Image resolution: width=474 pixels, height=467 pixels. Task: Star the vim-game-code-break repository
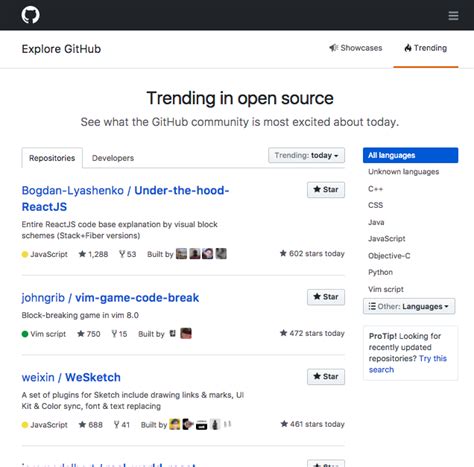[x=326, y=297]
